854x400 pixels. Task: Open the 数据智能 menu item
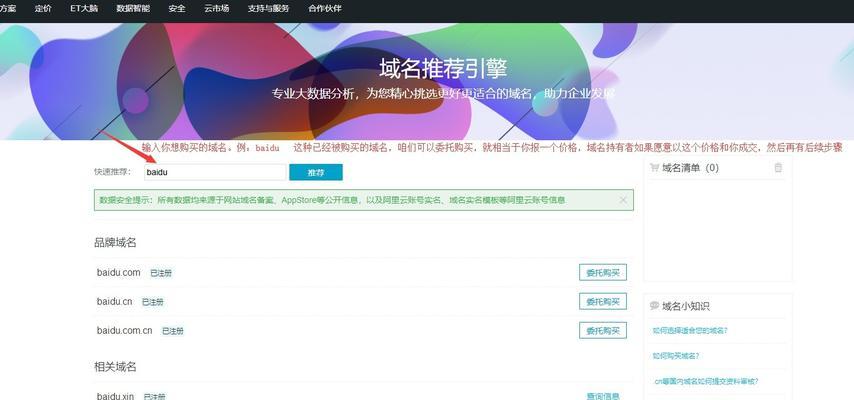[133, 9]
